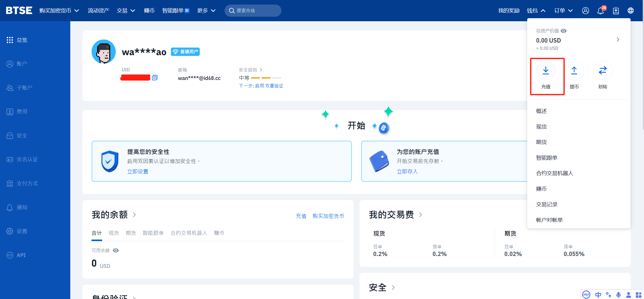This screenshot has height=299, width=644.
Task: Open the language globe icon
Action: tap(631, 11)
